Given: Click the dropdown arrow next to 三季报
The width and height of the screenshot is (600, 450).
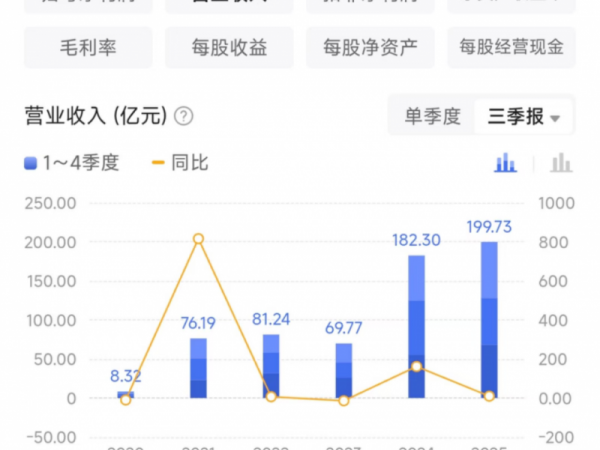Looking at the screenshot, I should pyautogui.click(x=555, y=118).
